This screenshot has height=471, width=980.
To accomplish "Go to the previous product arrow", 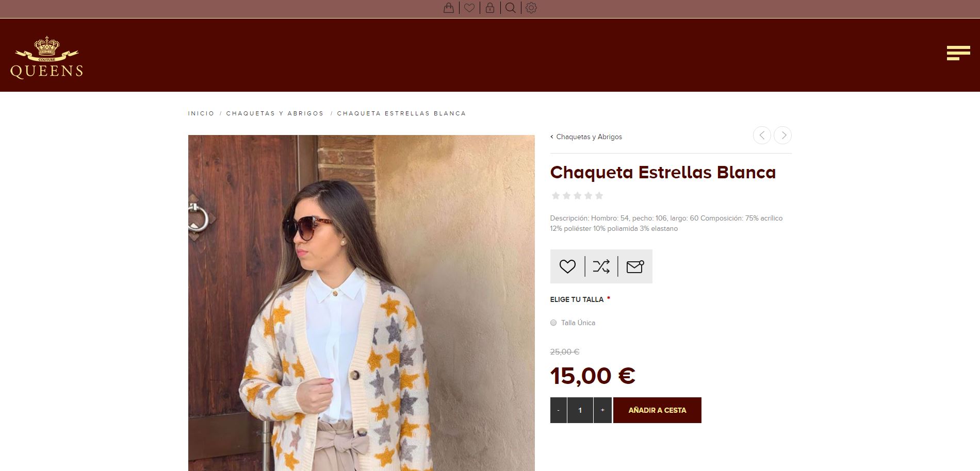I will 762,135.
